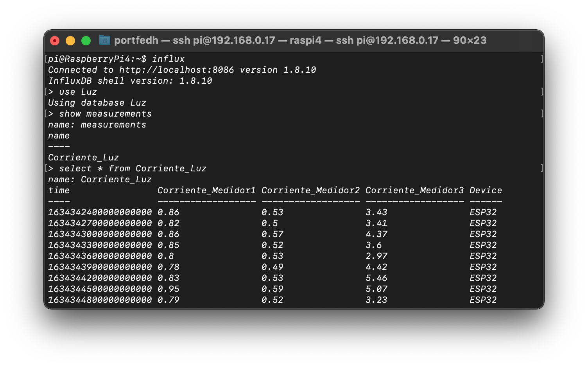588x367 pixels.
Task: Click the Medidor3 value 5.46
Action: point(376,278)
